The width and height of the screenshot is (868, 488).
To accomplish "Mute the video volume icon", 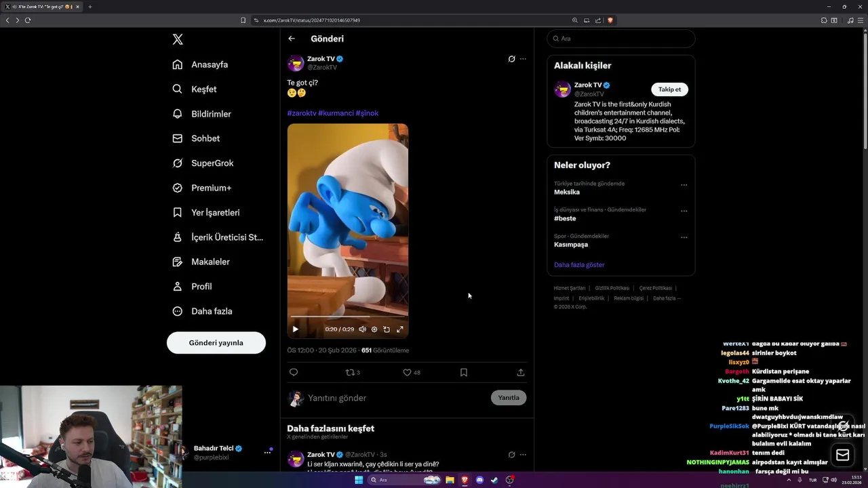I will click(x=362, y=329).
